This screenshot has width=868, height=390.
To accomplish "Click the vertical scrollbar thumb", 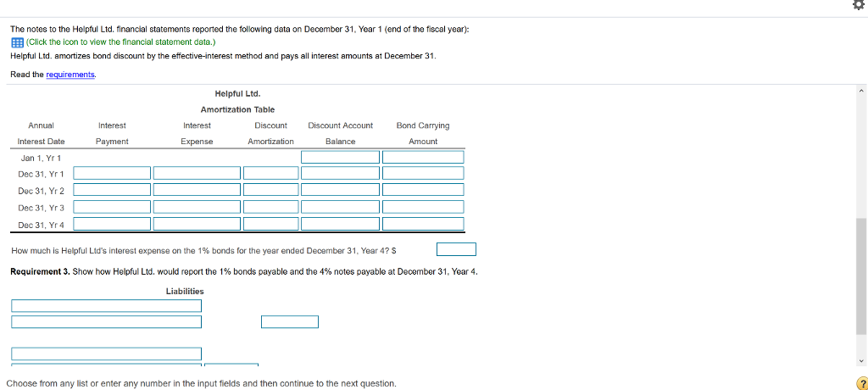I will point(861,276).
